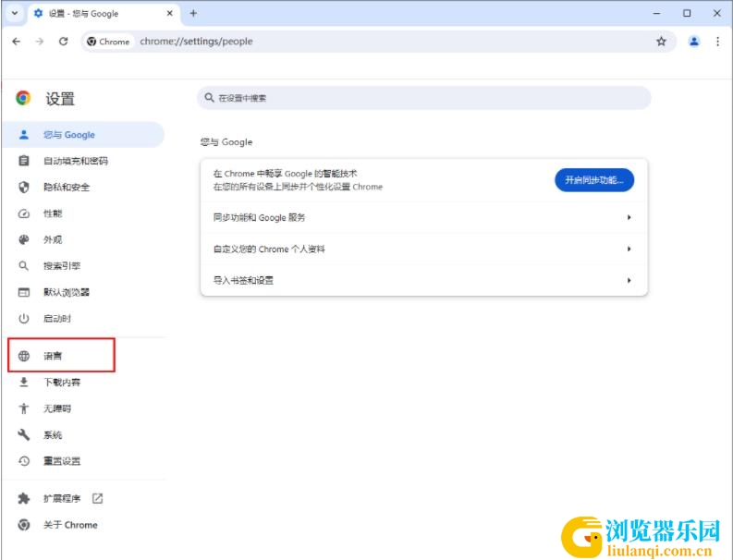Screen dimensions: 733x560
Task: Click the 导入书签和设置 label
Action: coord(243,280)
